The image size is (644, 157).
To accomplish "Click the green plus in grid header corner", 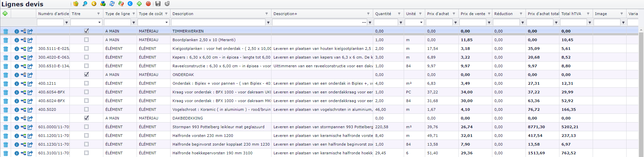I will pyautogui.click(x=5, y=13).
